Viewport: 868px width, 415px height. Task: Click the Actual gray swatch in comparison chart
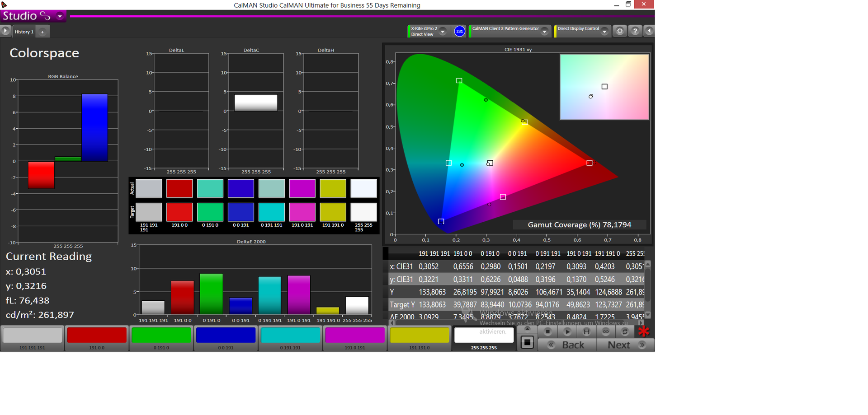click(149, 188)
